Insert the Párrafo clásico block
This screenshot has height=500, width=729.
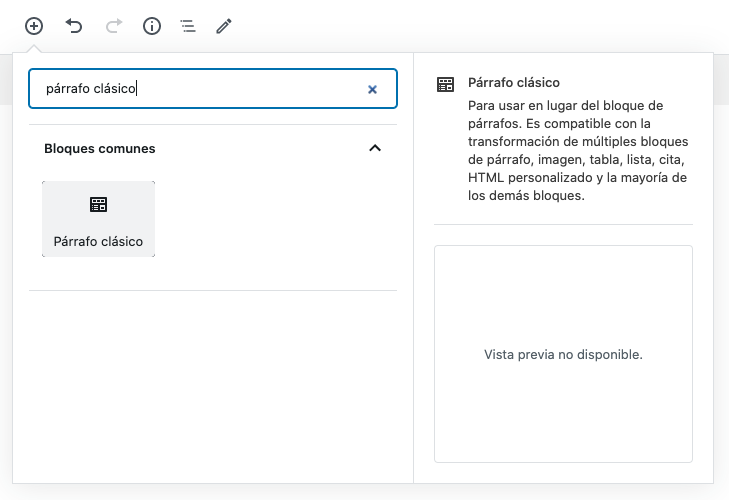(x=98, y=219)
